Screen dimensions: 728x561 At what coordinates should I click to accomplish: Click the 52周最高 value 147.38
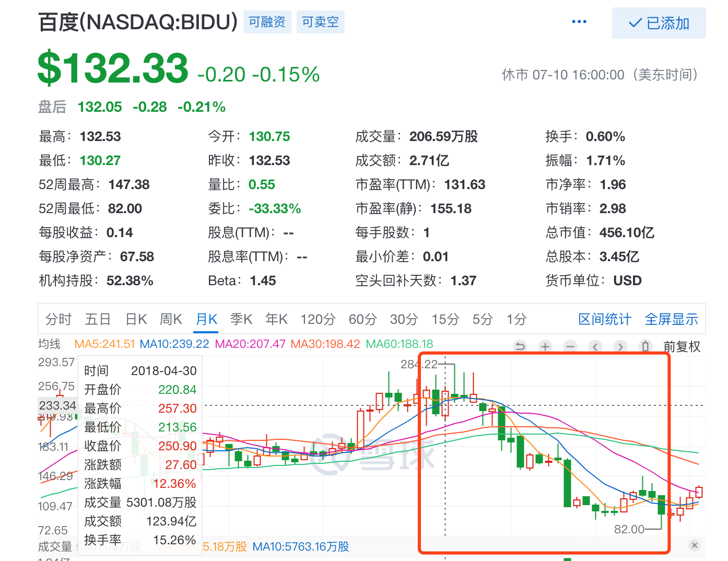129,184
